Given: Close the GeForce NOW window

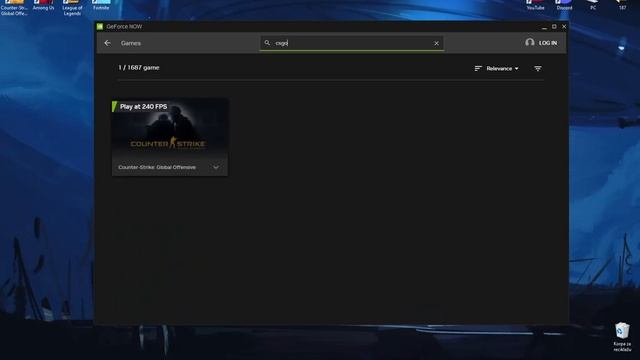Looking at the screenshot, I should tap(564, 27).
